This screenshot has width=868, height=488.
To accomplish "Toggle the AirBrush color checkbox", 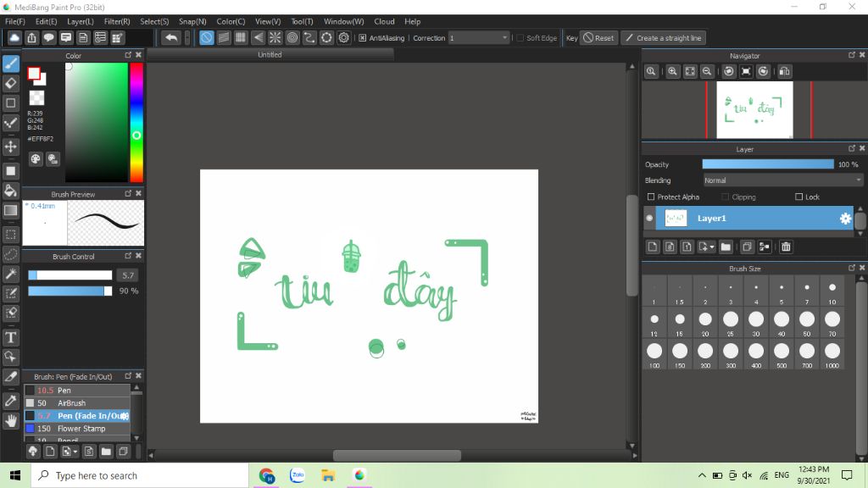I will 30,402.
